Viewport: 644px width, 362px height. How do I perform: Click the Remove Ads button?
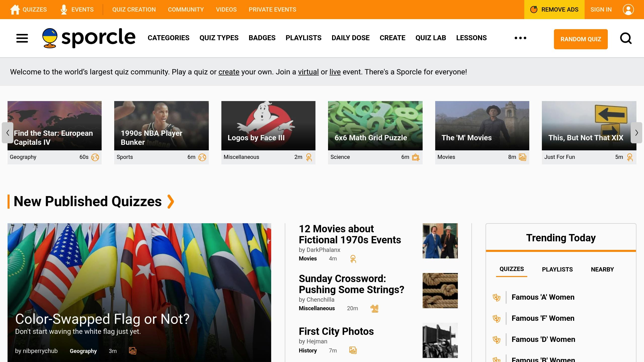tap(554, 10)
